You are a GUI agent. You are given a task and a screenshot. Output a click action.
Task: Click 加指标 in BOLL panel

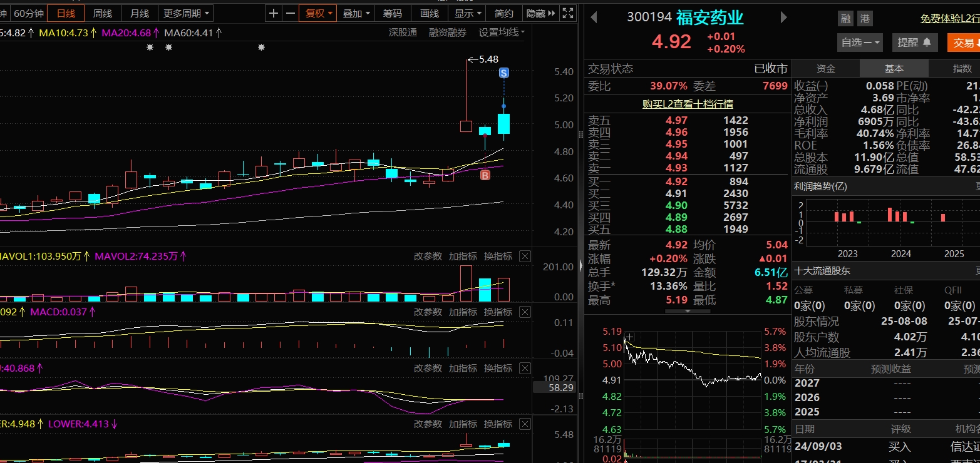point(463,424)
